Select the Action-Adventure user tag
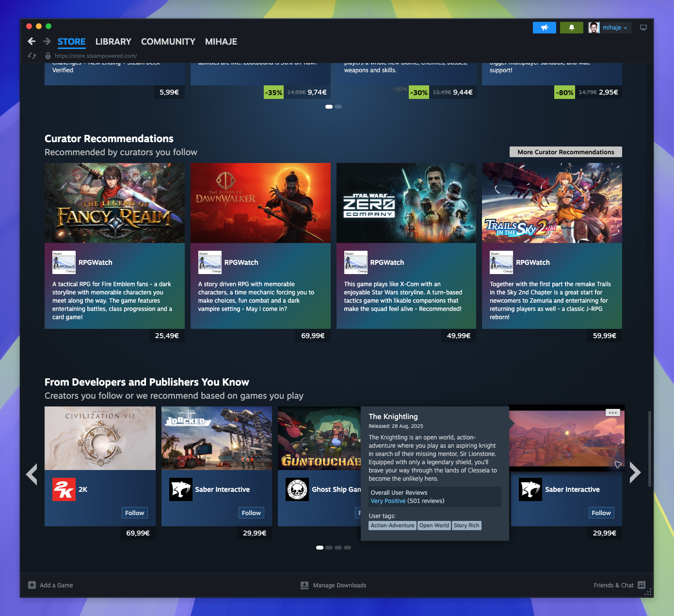 [x=393, y=525]
